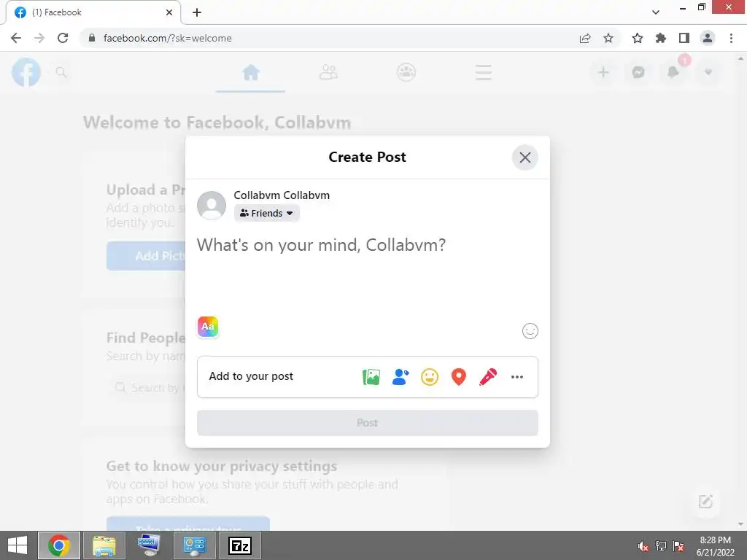
Task: Click the plus Create button
Action: [603, 72]
